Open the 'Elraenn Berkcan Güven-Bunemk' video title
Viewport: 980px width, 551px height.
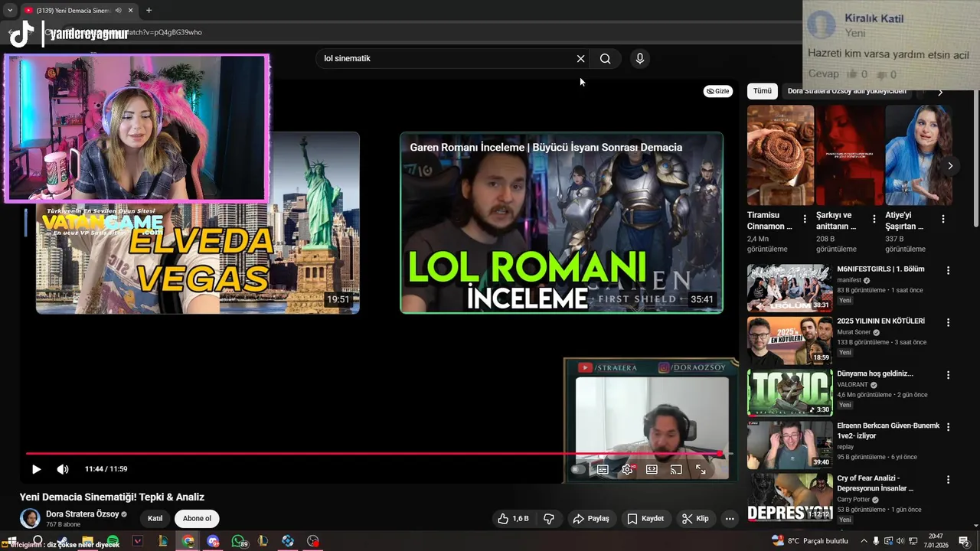(x=888, y=431)
